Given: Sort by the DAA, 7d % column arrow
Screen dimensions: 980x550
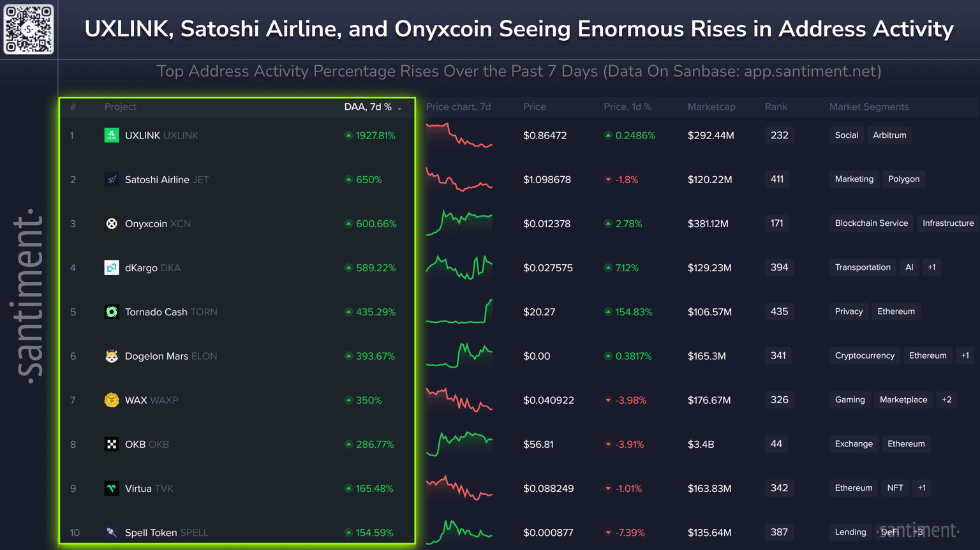Looking at the screenshot, I should click(400, 108).
